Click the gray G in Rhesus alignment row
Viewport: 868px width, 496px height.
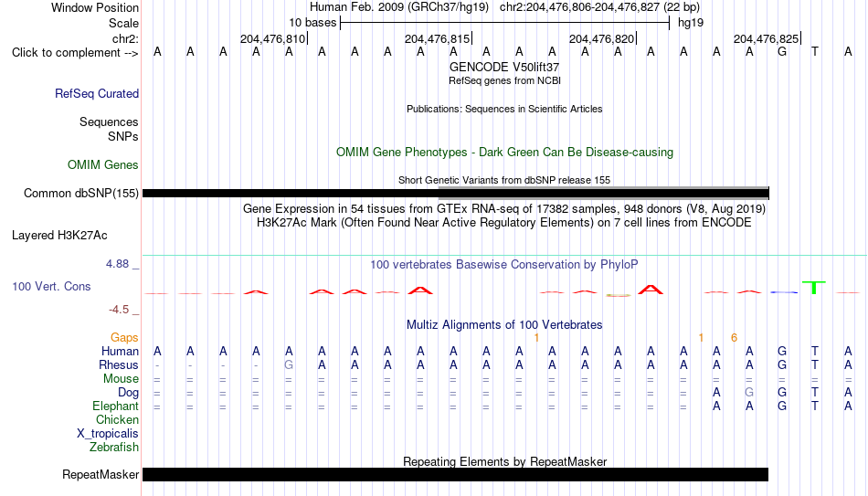click(x=289, y=365)
